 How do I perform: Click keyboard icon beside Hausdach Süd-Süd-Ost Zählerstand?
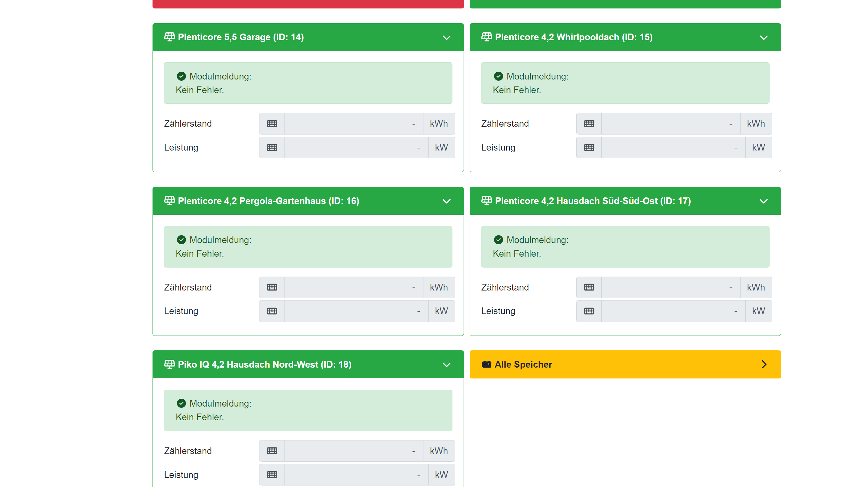coord(589,287)
